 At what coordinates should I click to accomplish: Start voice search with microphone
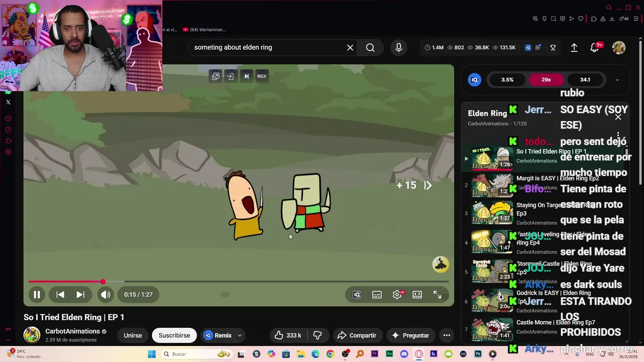click(398, 47)
